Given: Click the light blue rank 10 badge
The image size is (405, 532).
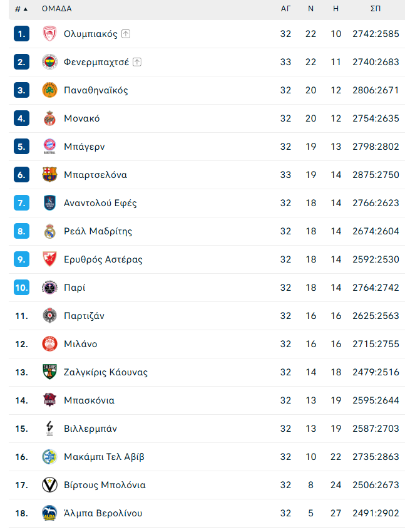Looking at the screenshot, I should [21, 288].
